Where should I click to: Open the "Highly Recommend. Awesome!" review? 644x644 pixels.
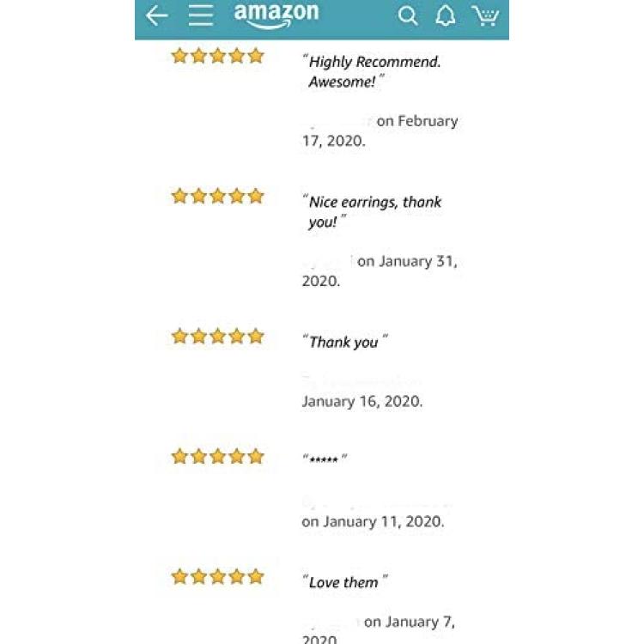tap(372, 71)
